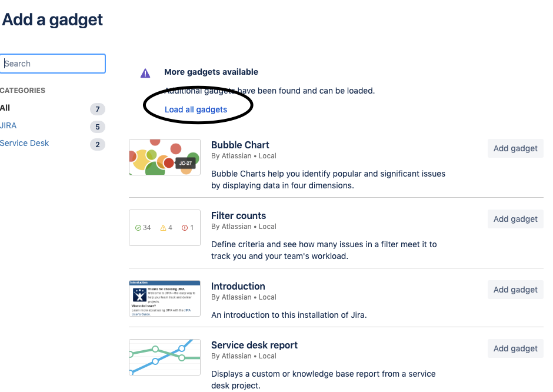The image size is (553, 392).
Task: Select the All category
Action: (x=5, y=108)
